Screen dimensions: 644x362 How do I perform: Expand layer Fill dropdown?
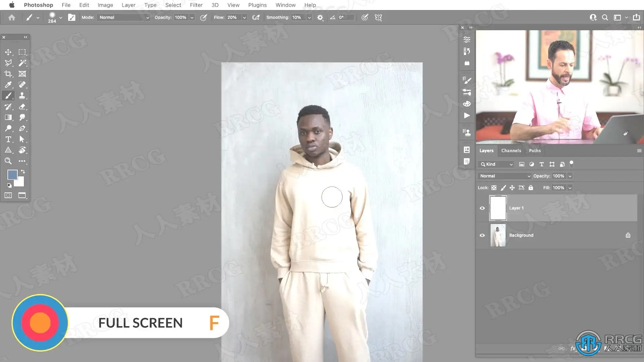coord(570,188)
